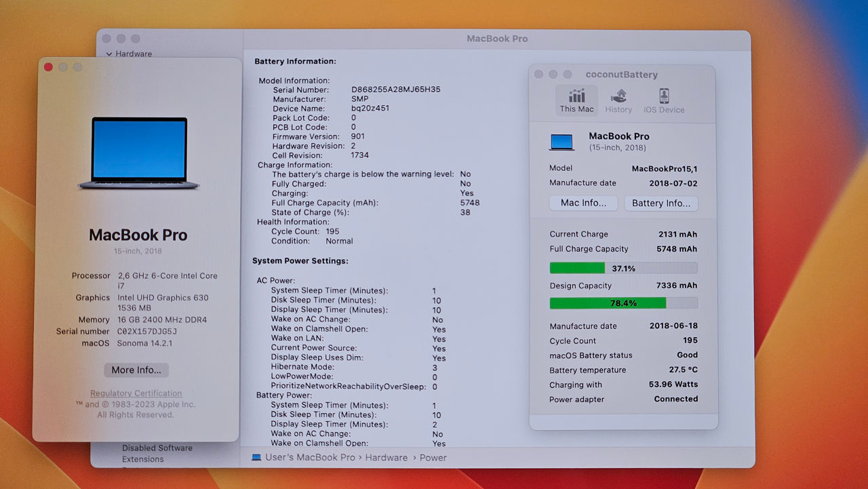This screenshot has height=489, width=868.
Task: Click the Battery Power section label
Action: (284, 395)
